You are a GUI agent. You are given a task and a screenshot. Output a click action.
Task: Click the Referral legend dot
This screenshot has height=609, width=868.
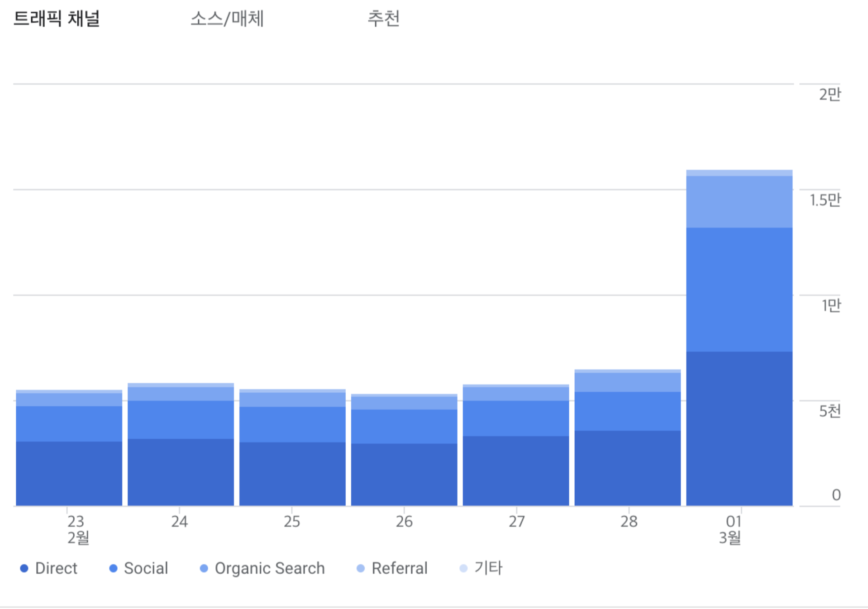pos(361,568)
